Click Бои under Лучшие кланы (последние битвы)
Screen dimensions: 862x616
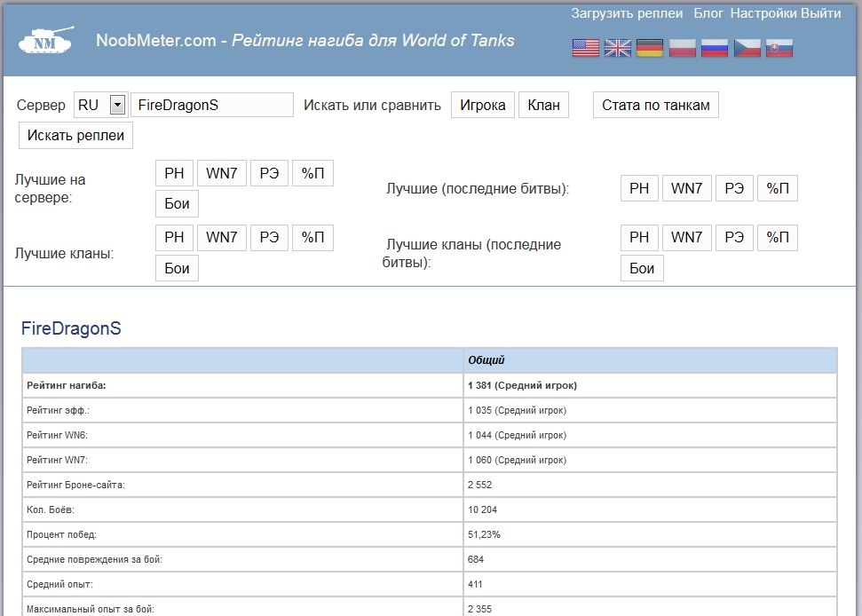(x=642, y=268)
